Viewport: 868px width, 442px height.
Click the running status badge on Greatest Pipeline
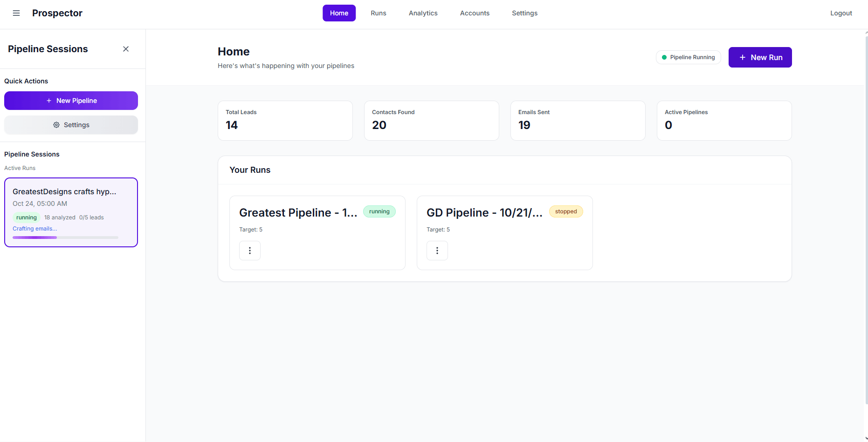point(379,211)
